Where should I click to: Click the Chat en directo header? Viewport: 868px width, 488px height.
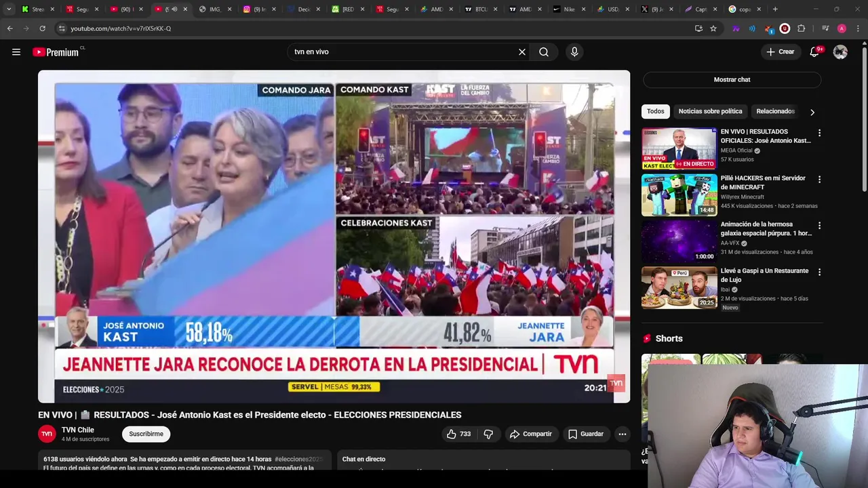(363, 459)
